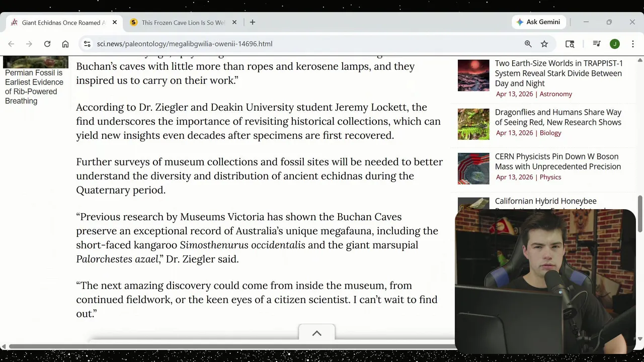Image resolution: width=644 pixels, height=362 pixels.
Task: Click the vertical page scrollbar thumb
Action: [640, 214]
